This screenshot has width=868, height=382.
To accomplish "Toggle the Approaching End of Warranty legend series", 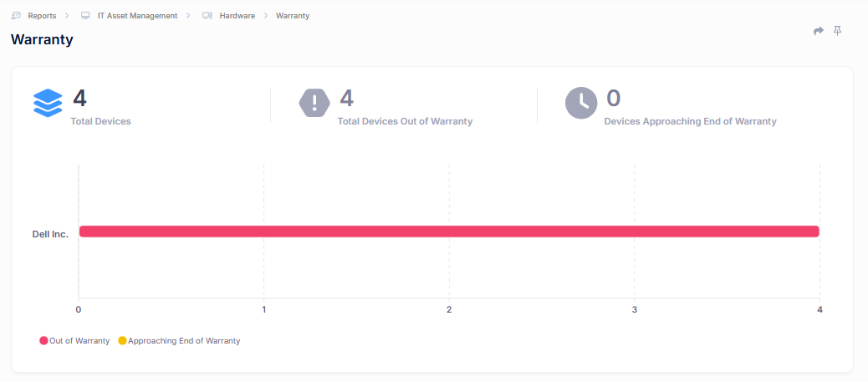I will (183, 341).
